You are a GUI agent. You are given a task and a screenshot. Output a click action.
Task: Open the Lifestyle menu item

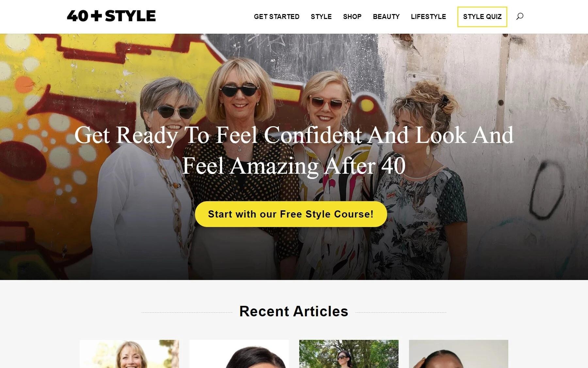tap(428, 17)
